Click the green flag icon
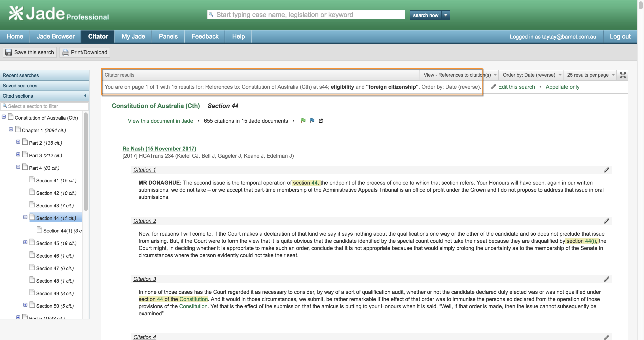This screenshot has width=644, height=340. click(x=303, y=121)
